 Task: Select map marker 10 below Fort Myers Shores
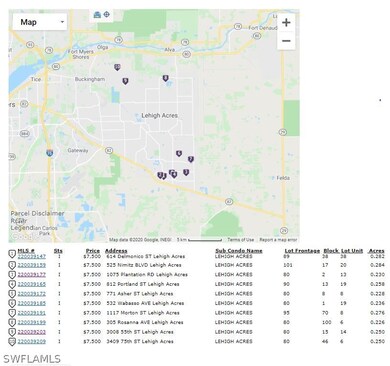(117, 67)
